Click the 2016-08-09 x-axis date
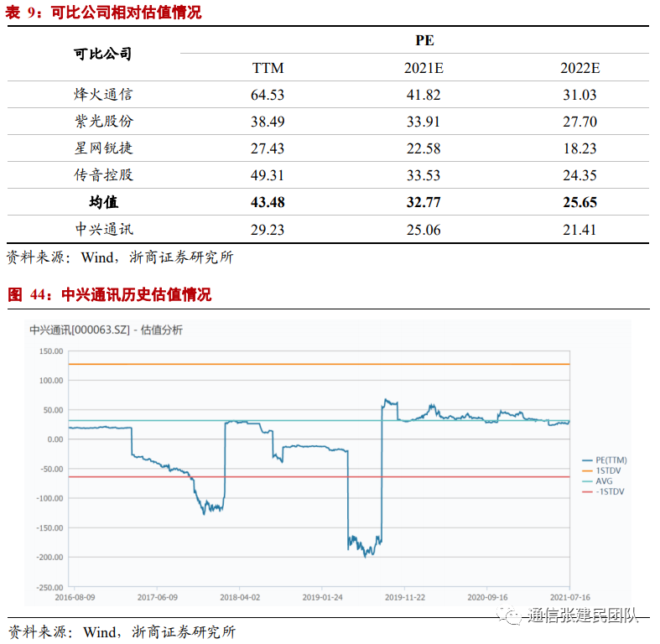 75,597
